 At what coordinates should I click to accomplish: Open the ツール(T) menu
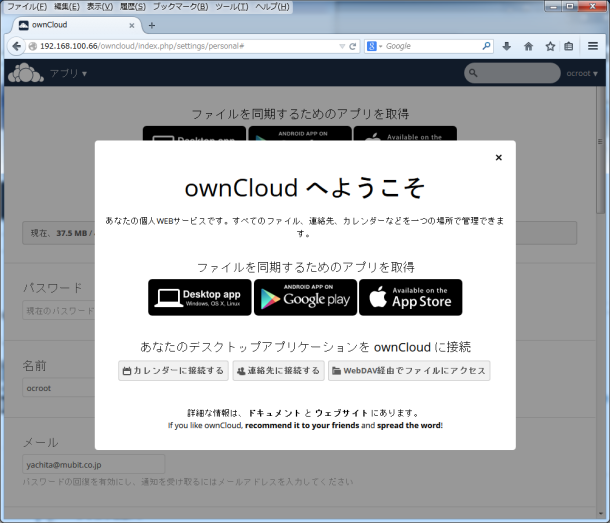(231, 7)
